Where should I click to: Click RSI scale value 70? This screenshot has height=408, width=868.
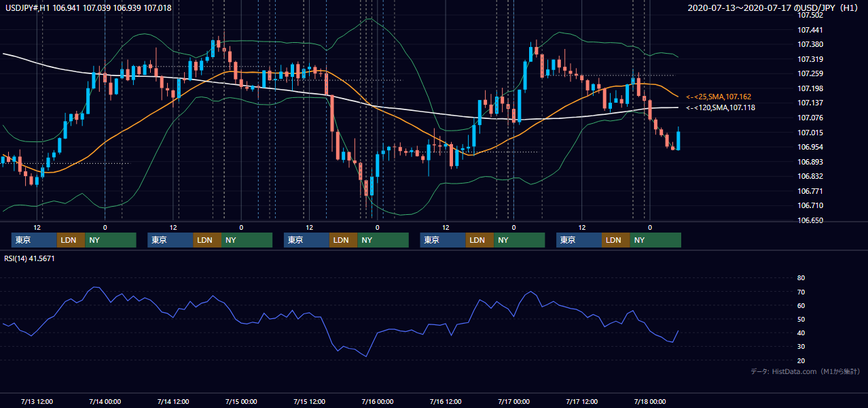click(801, 292)
